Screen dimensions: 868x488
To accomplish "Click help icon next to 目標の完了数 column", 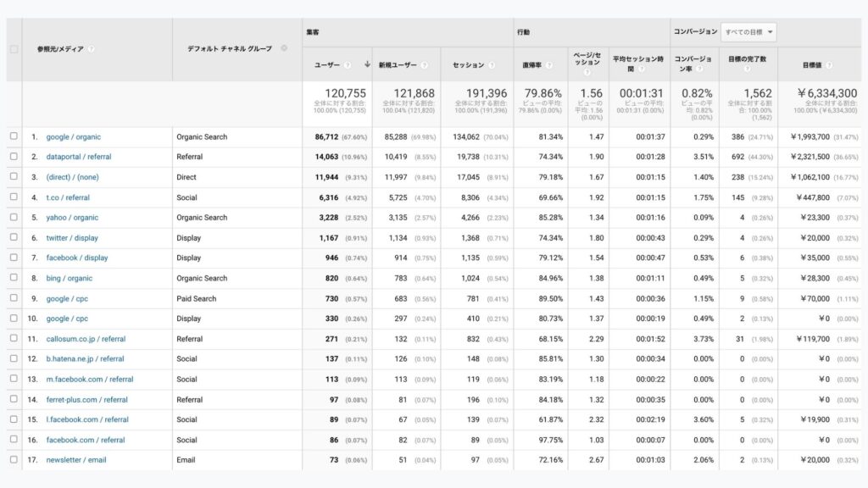I will pyautogui.click(x=745, y=70).
